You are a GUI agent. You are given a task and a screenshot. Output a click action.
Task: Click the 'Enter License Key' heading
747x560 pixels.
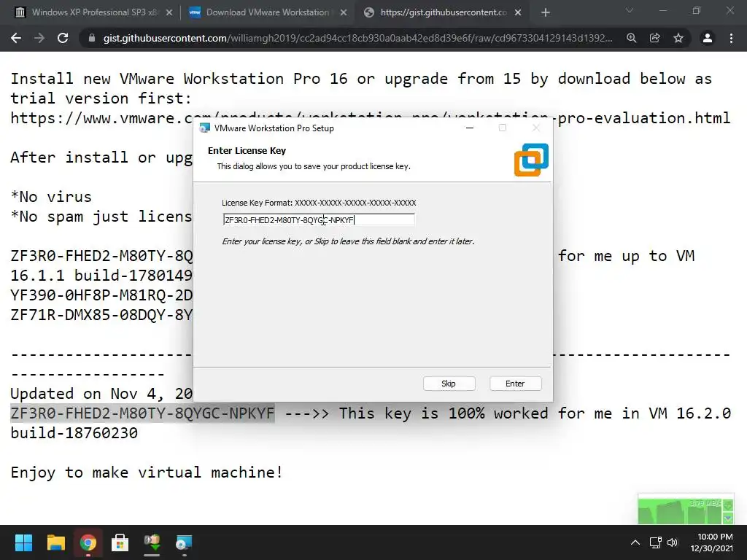pos(247,150)
